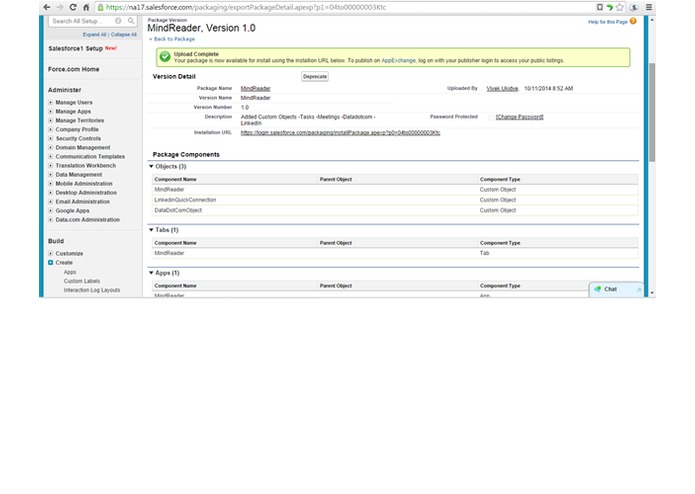Screen dimensions: 695x494
Task: Click the vertical scrollbar thumb
Action: point(652,112)
